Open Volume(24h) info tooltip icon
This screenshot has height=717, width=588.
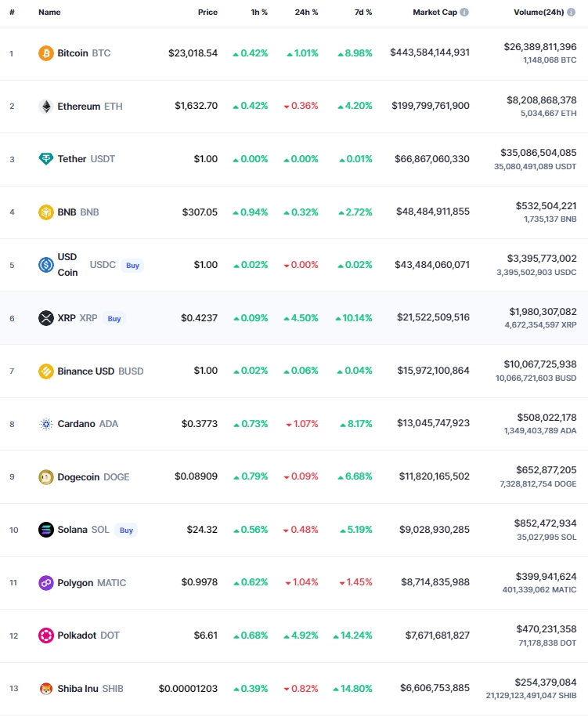coord(571,13)
